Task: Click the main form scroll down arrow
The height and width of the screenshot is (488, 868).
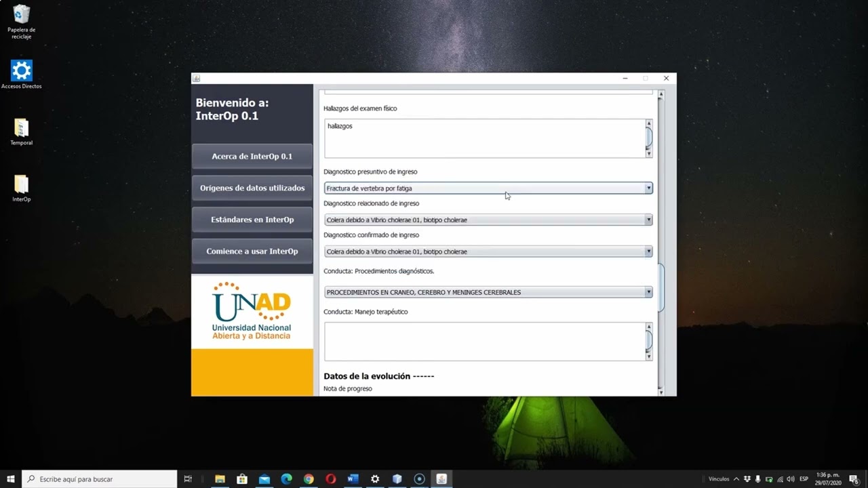Action: click(661, 392)
